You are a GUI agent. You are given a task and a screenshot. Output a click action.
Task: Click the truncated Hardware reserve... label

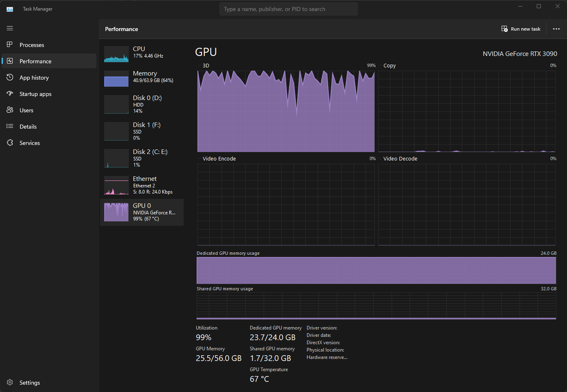click(x=327, y=357)
